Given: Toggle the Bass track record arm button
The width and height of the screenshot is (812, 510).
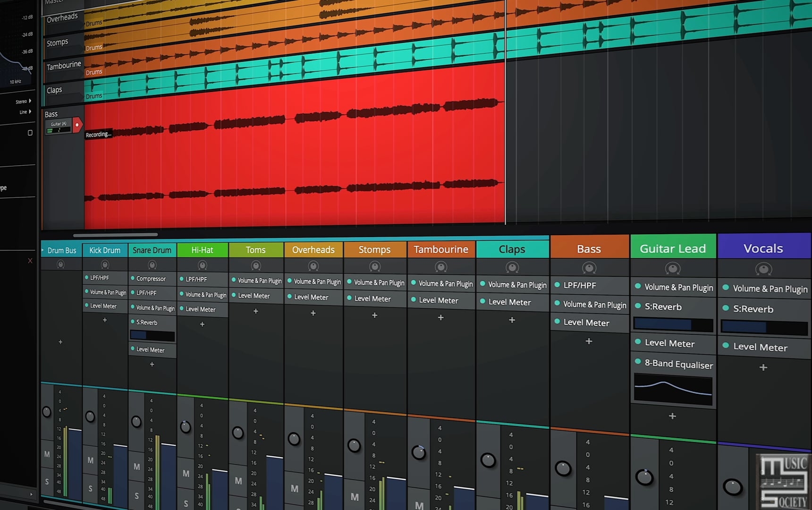Looking at the screenshot, I should click(77, 125).
